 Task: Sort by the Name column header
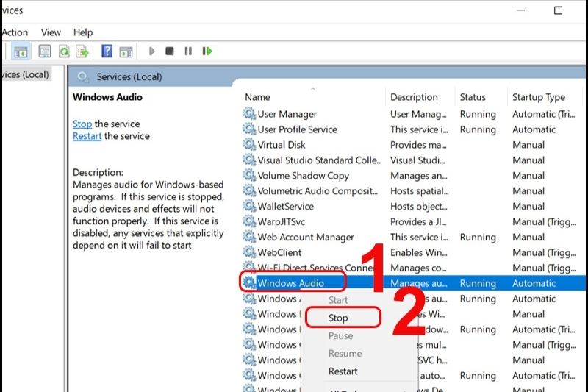(257, 97)
